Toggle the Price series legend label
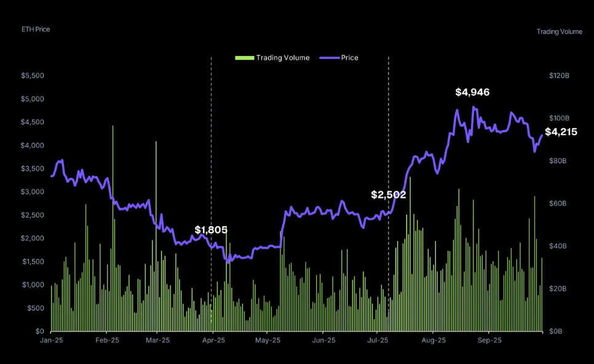 (x=349, y=58)
